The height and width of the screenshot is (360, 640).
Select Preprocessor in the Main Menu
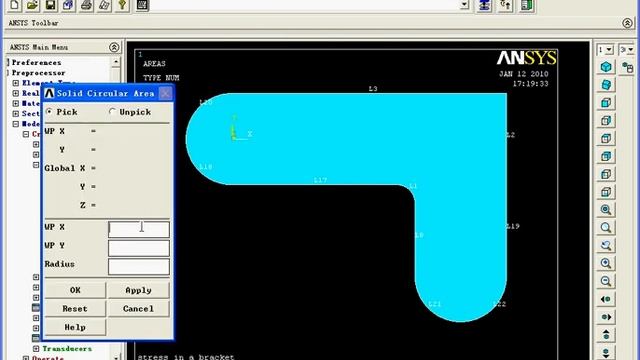pos(38,73)
